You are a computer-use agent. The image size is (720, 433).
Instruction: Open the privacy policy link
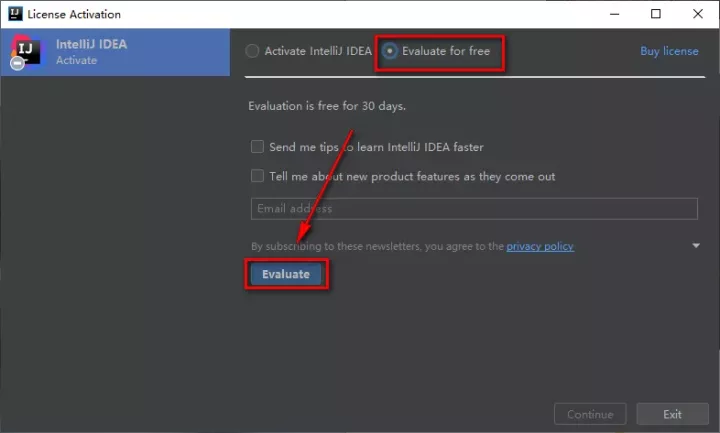tap(540, 246)
